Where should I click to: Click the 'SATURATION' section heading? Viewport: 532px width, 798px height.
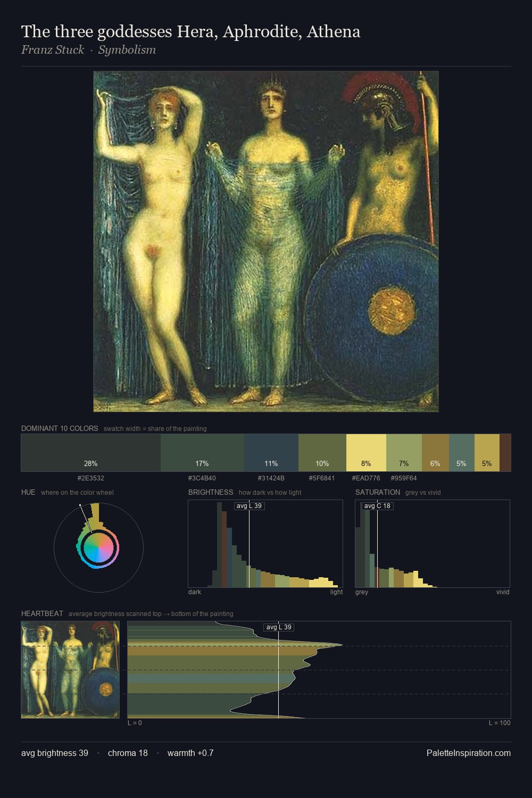pyautogui.click(x=378, y=492)
